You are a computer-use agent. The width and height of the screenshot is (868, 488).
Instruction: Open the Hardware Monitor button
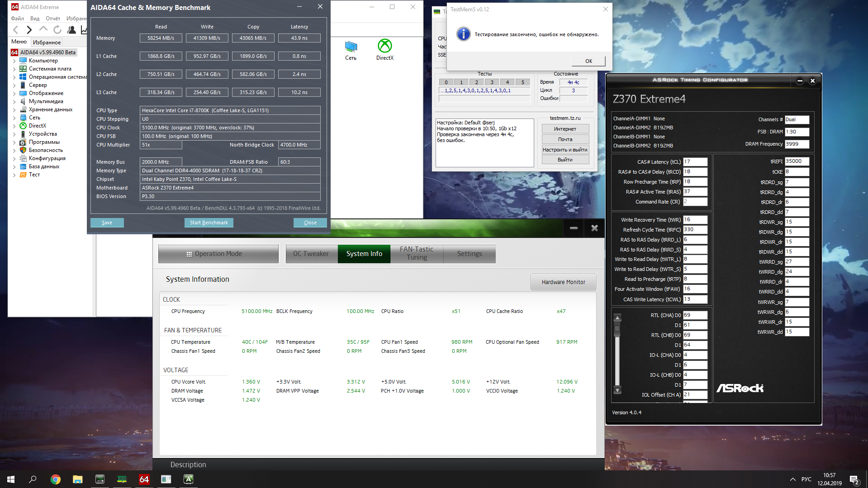coord(563,282)
